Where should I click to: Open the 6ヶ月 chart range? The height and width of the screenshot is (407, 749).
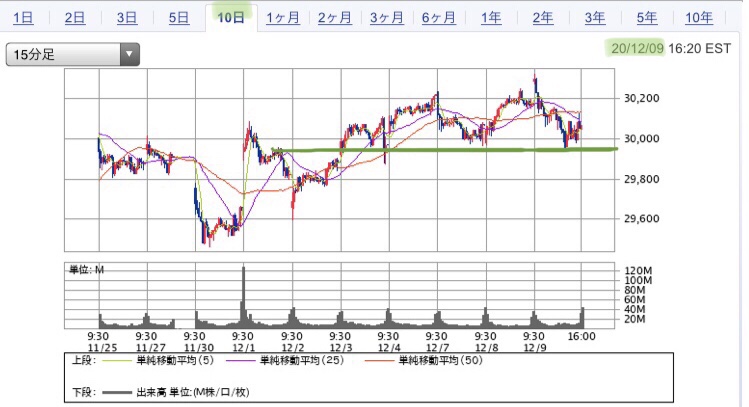(439, 18)
